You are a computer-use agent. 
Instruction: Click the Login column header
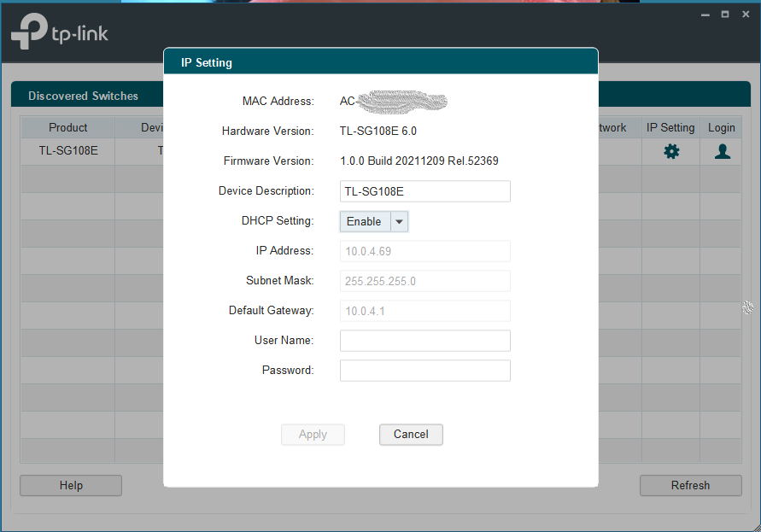(x=722, y=127)
